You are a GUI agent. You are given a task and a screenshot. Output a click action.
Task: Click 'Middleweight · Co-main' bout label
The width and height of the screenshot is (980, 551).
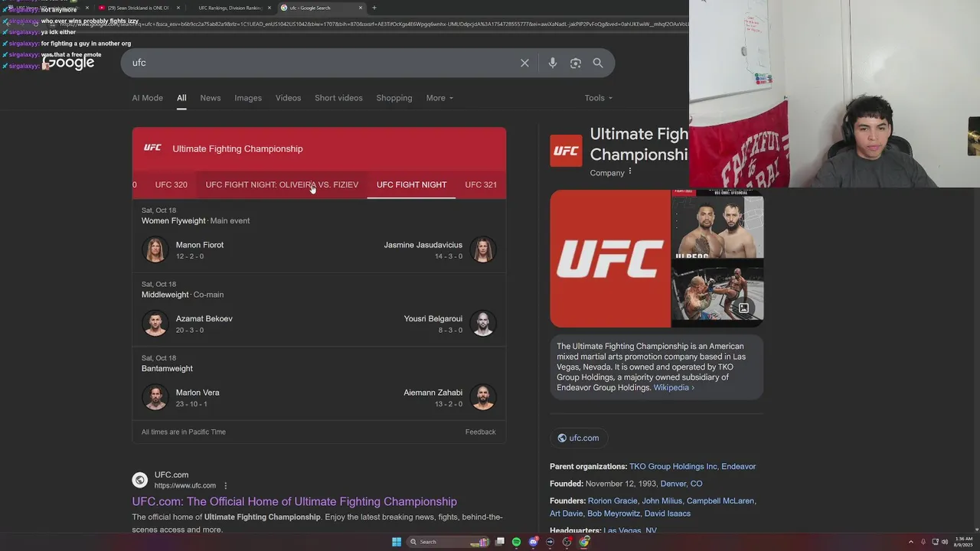coord(182,295)
